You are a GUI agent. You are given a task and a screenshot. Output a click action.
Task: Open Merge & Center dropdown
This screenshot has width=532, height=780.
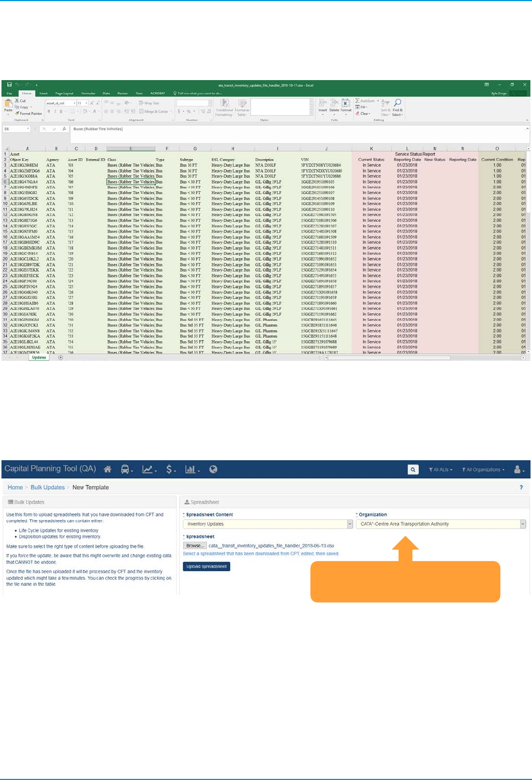click(156, 111)
